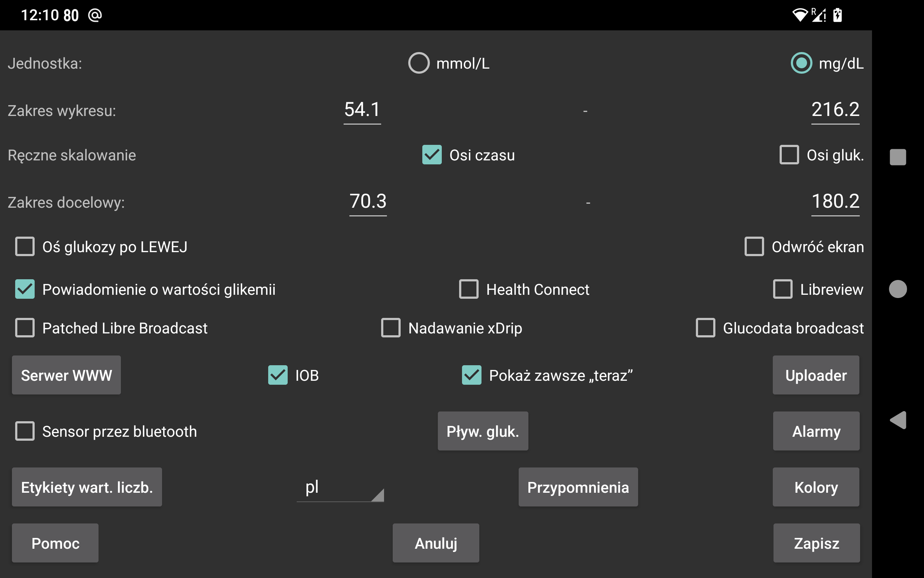The image size is (924, 578).
Task: Tap the Android back navigation triangle
Action: point(898,420)
